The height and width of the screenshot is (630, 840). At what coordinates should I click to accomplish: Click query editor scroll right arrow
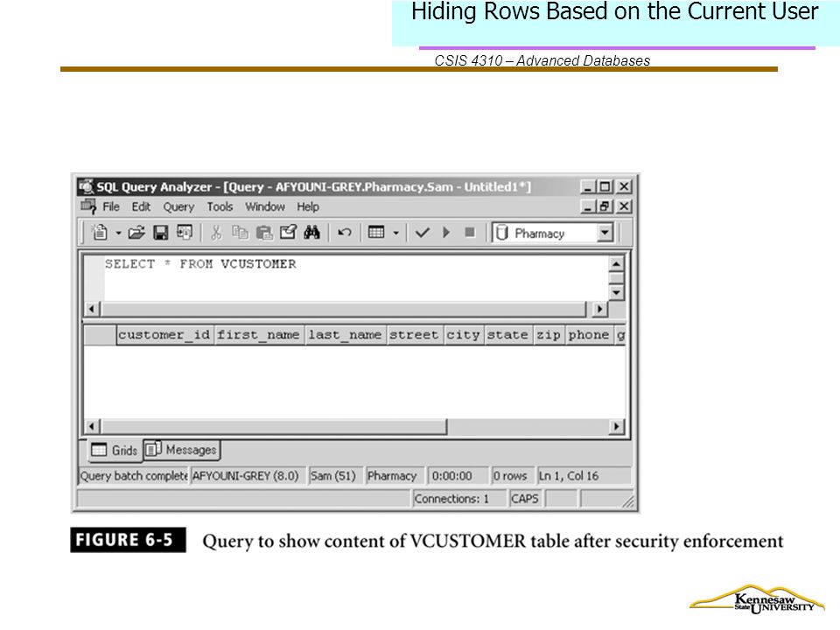(x=599, y=309)
